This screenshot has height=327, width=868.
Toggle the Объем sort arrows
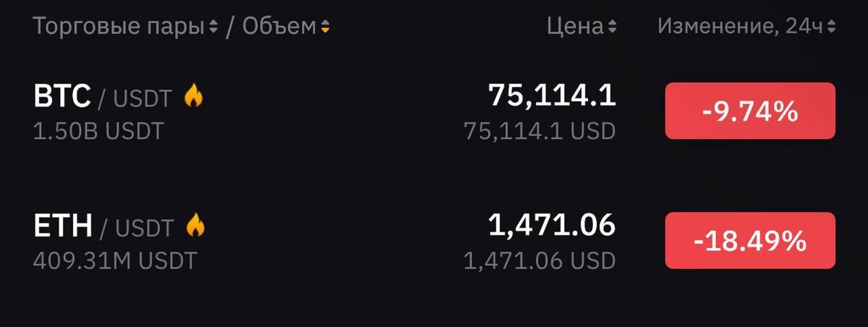[325, 27]
